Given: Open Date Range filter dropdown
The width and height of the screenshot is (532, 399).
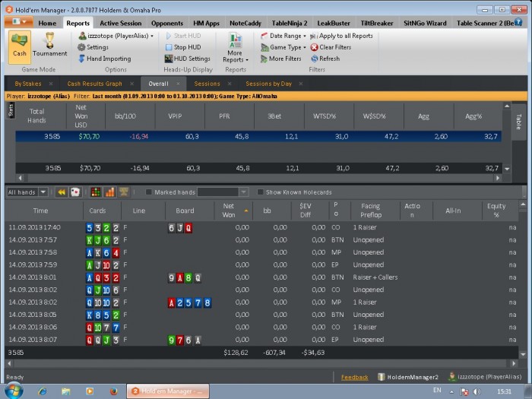Looking at the screenshot, I should tap(283, 36).
